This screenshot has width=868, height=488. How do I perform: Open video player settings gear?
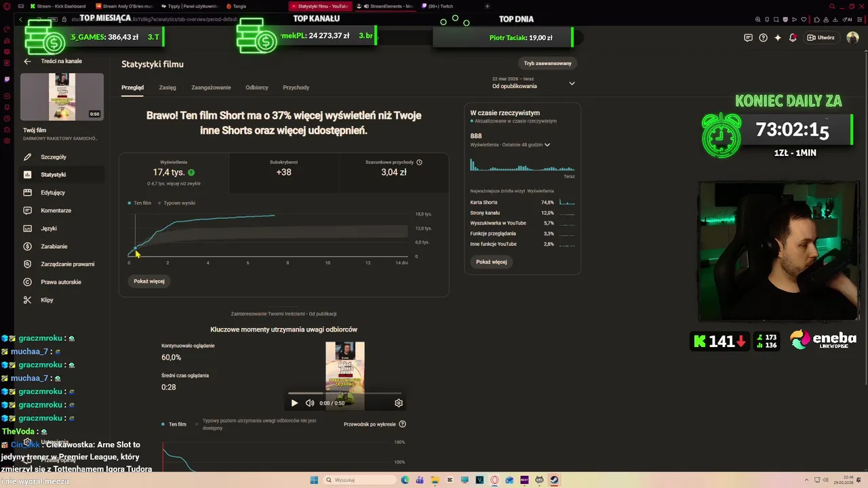(399, 403)
